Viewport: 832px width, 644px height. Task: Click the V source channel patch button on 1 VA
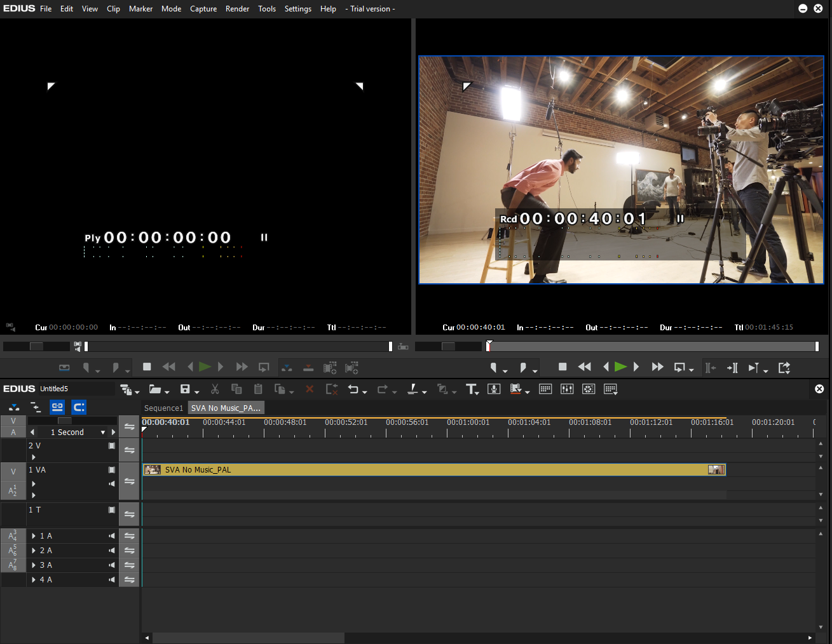click(x=13, y=472)
